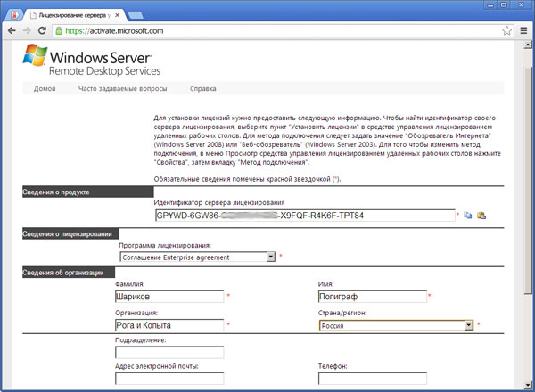The image size is (535, 392).
Task: Click the Сведения о лицензировании section header
Action: tap(70, 233)
